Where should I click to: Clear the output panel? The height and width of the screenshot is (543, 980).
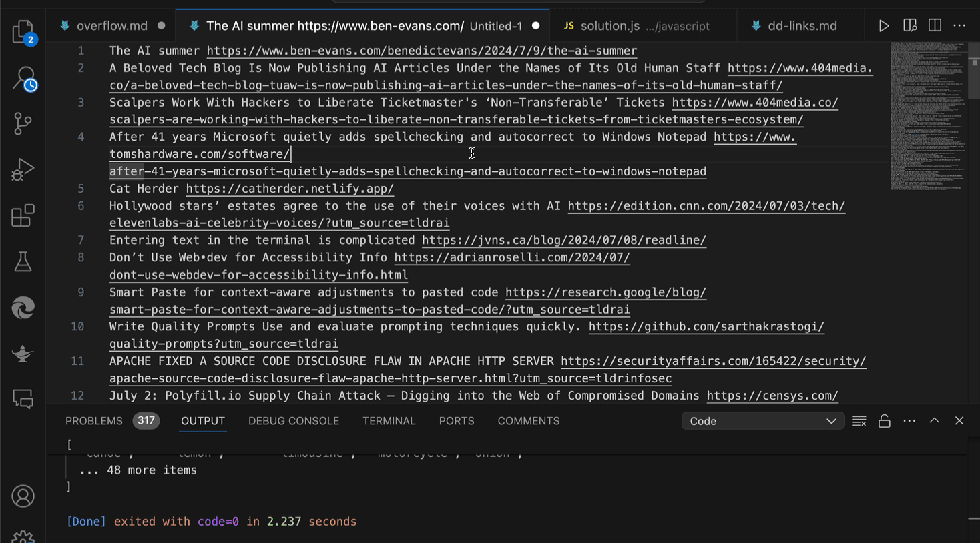(x=859, y=421)
